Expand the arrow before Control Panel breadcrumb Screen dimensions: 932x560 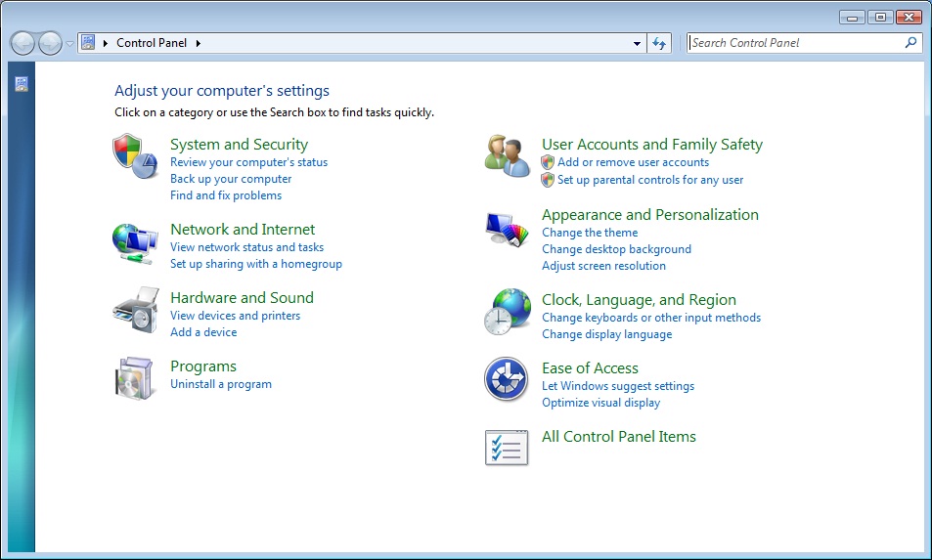pyautogui.click(x=106, y=43)
